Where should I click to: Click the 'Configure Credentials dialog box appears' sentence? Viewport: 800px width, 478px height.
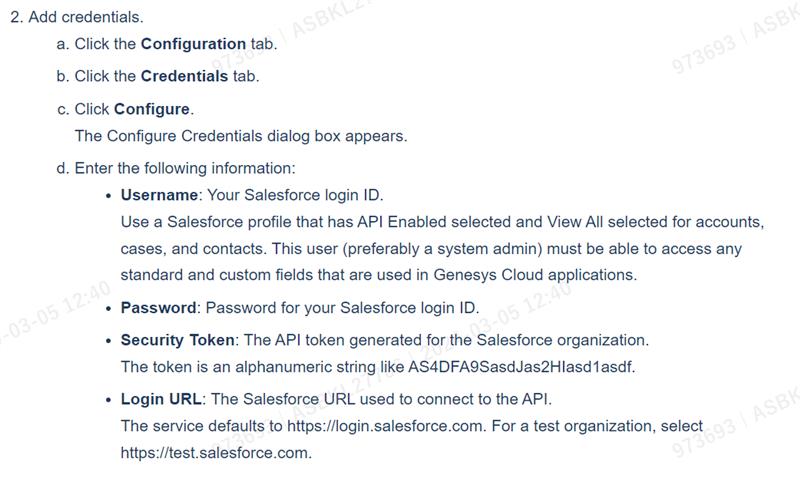pyautogui.click(x=241, y=136)
